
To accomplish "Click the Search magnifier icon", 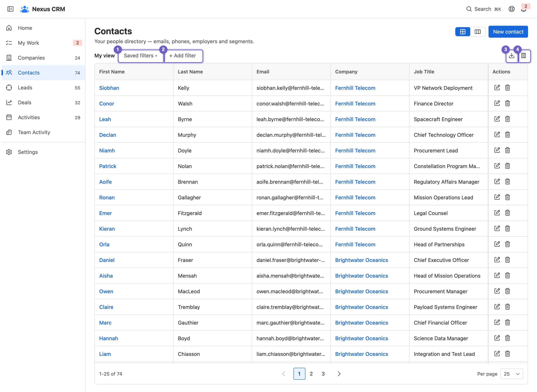I will pos(469,9).
